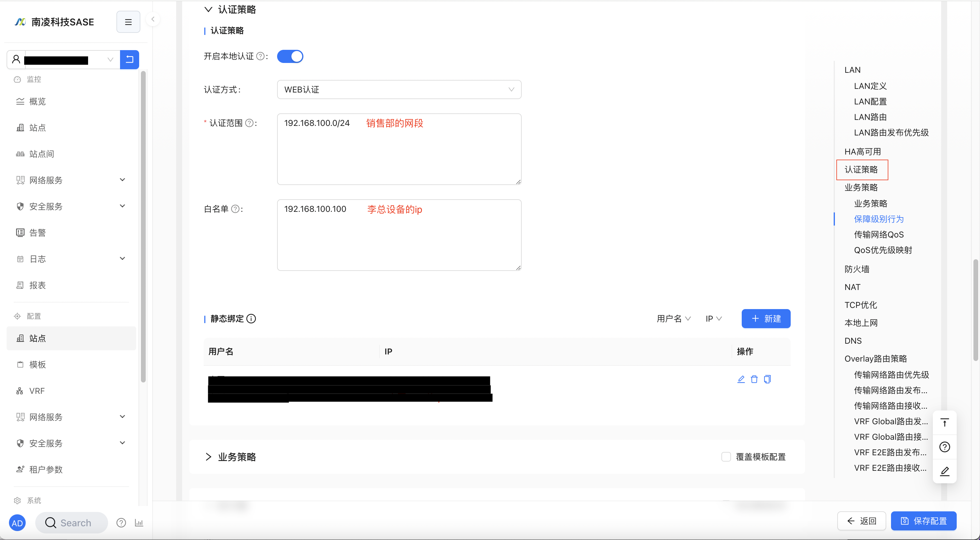Expand 安全服务 under the 配置 section
This screenshot has height=540, width=980.
pyautogui.click(x=71, y=443)
